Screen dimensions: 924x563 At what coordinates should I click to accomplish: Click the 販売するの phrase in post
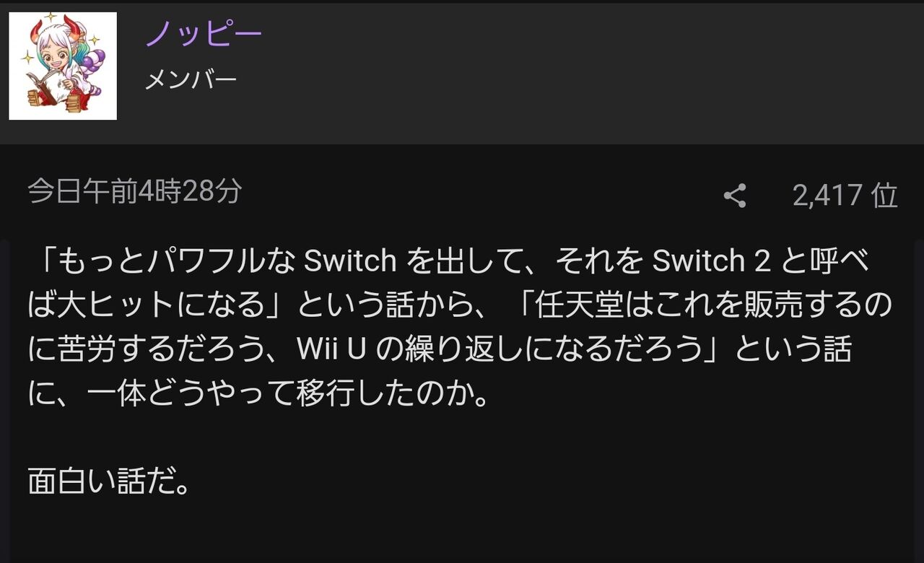pyautogui.click(x=816, y=306)
